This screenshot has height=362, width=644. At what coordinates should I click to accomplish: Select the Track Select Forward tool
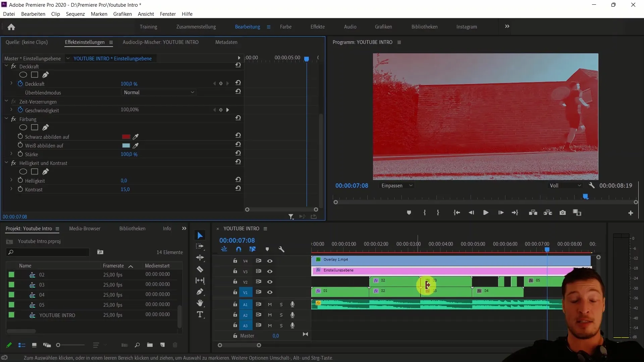(x=200, y=246)
